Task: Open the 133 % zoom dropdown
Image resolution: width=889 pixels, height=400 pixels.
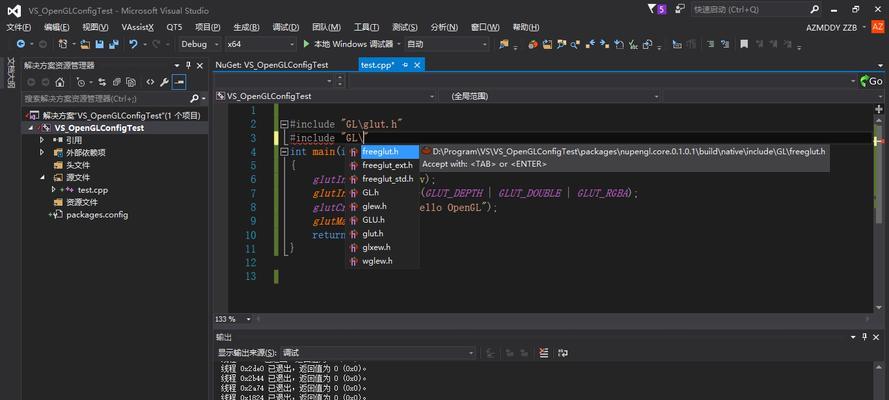Action: click(248, 319)
